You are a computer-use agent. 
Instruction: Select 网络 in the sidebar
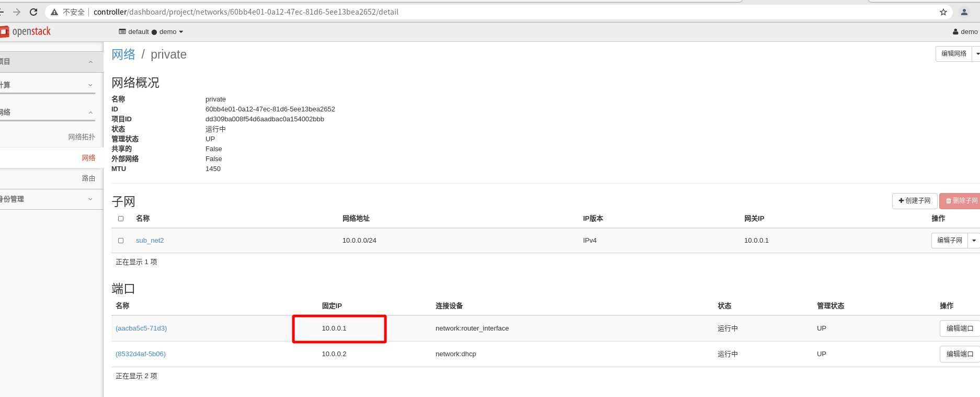88,158
